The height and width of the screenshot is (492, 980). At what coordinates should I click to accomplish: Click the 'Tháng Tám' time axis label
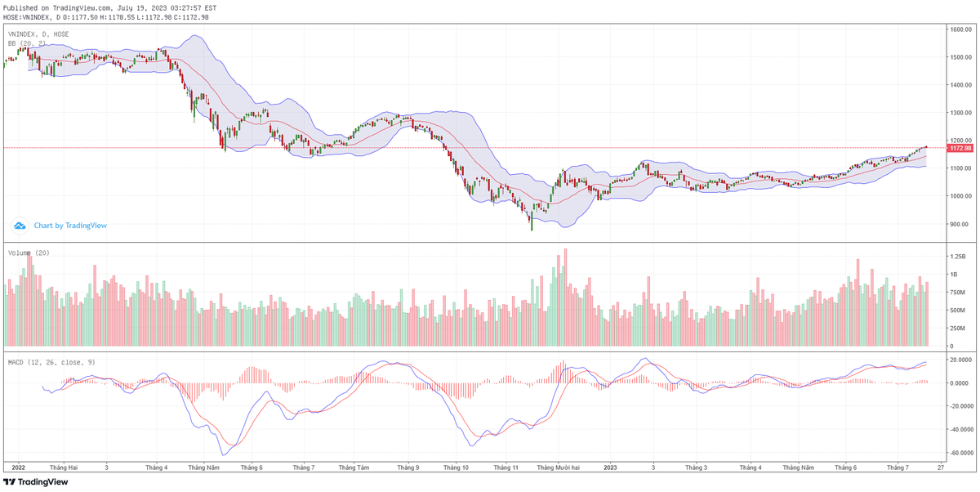click(x=353, y=467)
